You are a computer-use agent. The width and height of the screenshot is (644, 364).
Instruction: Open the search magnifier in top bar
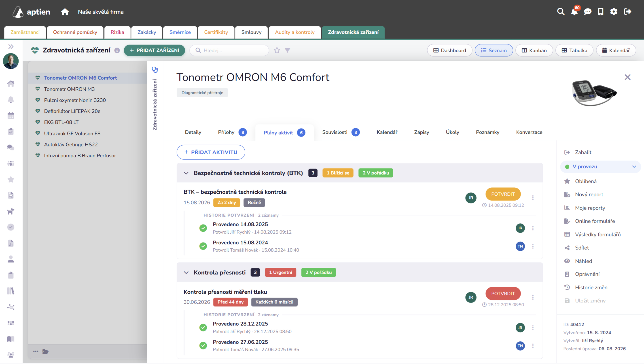tap(561, 12)
